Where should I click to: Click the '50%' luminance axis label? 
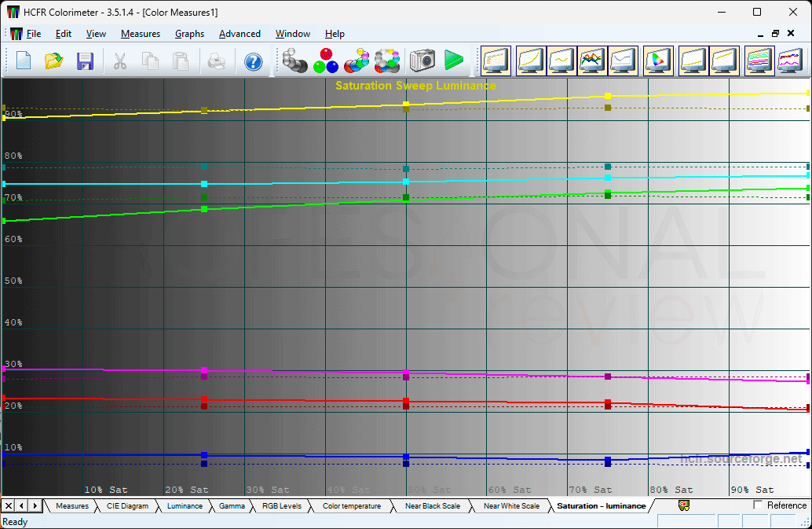(x=13, y=281)
